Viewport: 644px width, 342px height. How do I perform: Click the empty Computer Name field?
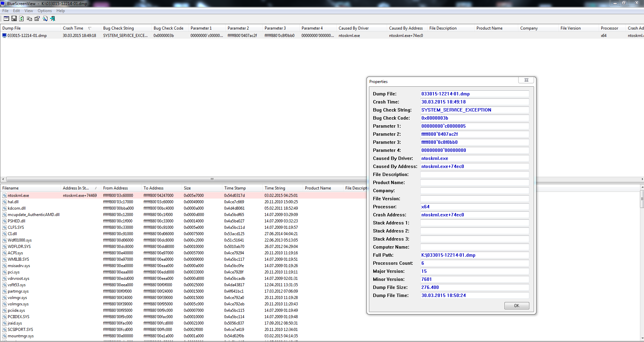[475, 247]
